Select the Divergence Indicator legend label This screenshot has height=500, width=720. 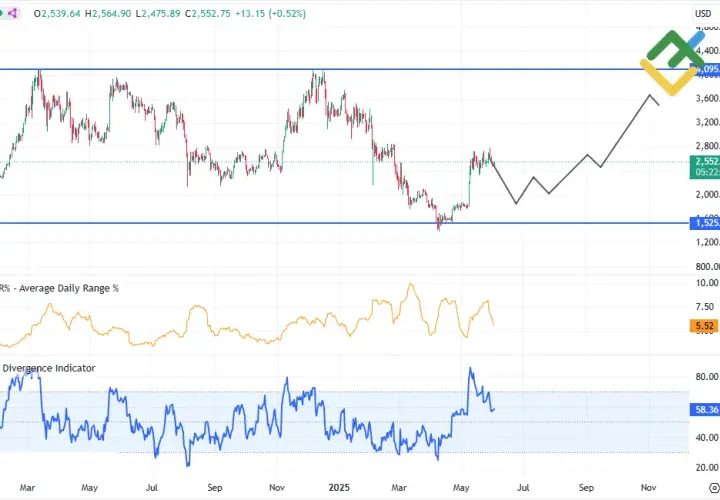(x=48, y=368)
